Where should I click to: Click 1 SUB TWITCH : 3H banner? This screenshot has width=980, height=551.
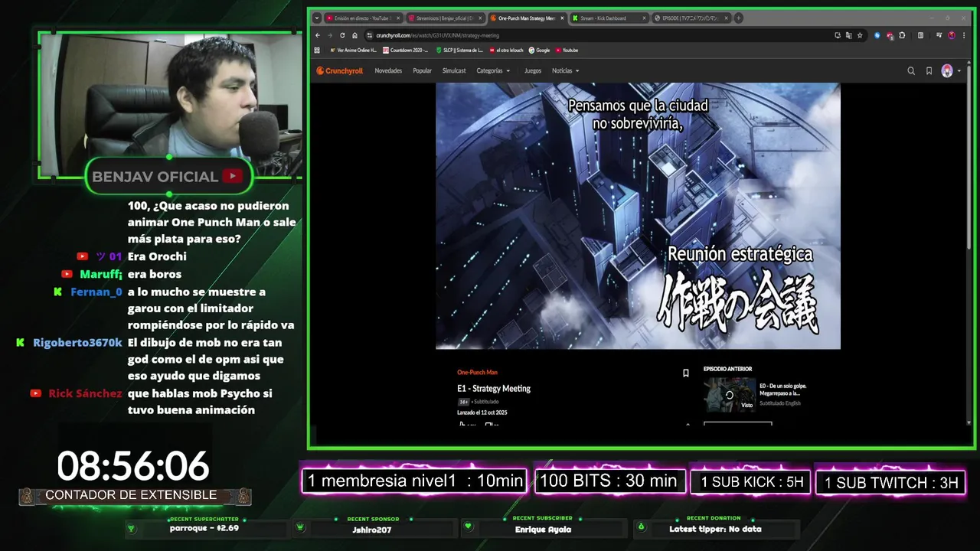click(891, 483)
